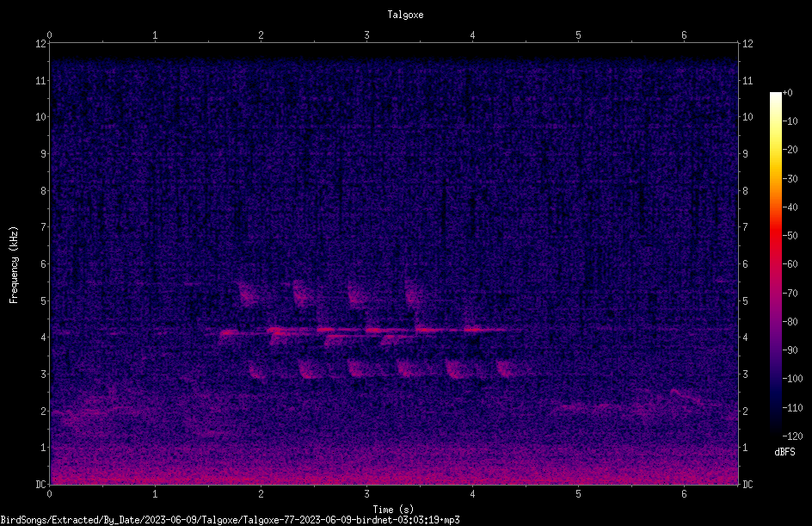The image size is (812, 526).
Task: Click the "+0" color scale tick label
Action: click(x=788, y=93)
